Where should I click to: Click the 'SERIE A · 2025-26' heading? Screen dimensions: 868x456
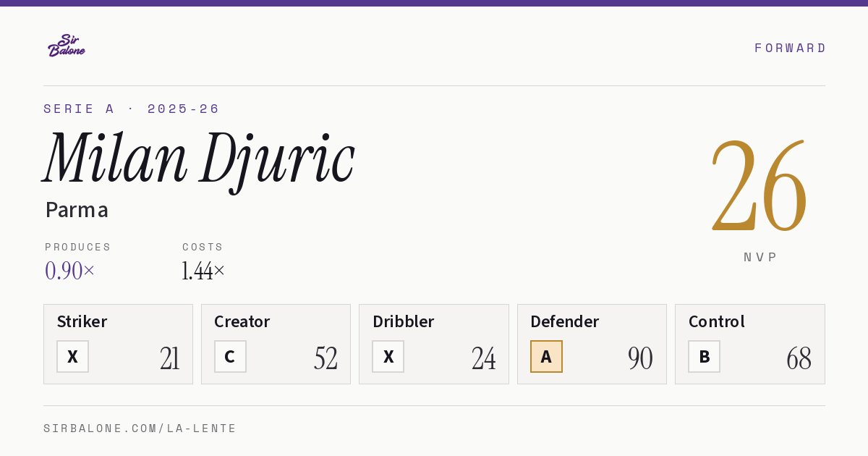pos(132,109)
